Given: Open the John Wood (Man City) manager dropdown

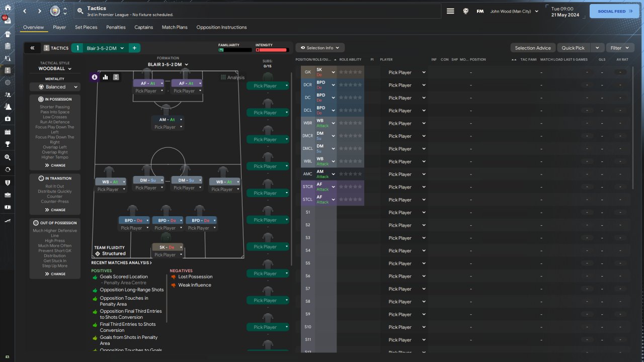Looking at the screenshot, I should click(515, 11).
